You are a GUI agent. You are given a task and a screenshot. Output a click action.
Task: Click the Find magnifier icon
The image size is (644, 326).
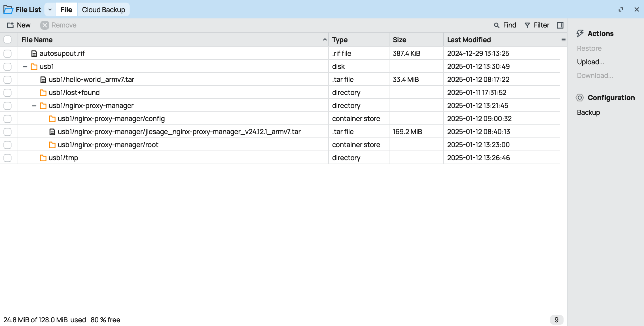pos(497,25)
